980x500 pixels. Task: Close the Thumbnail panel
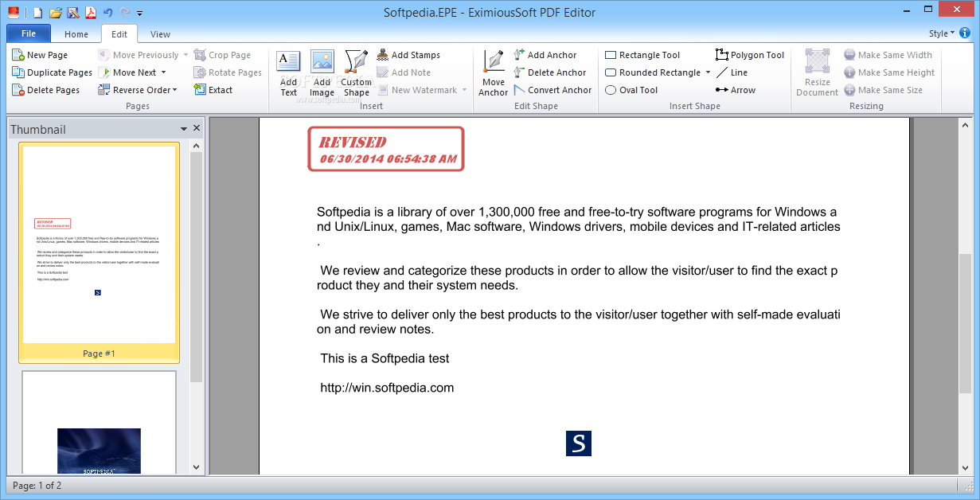tap(197, 128)
